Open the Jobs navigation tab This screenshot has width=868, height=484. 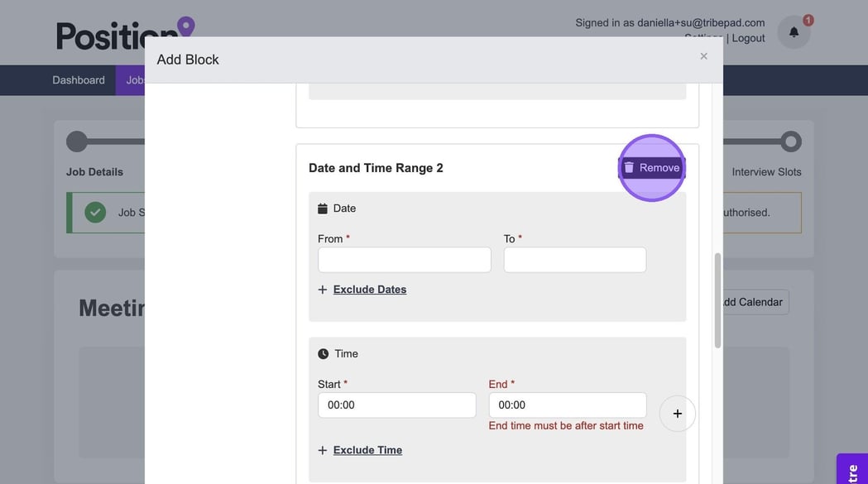(131, 80)
